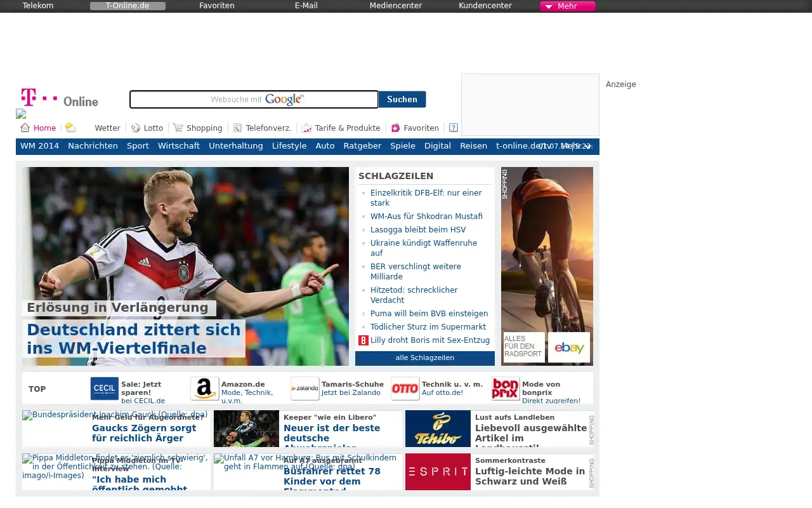Open headline Puma will beim BVB einsteigen

point(429,314)
